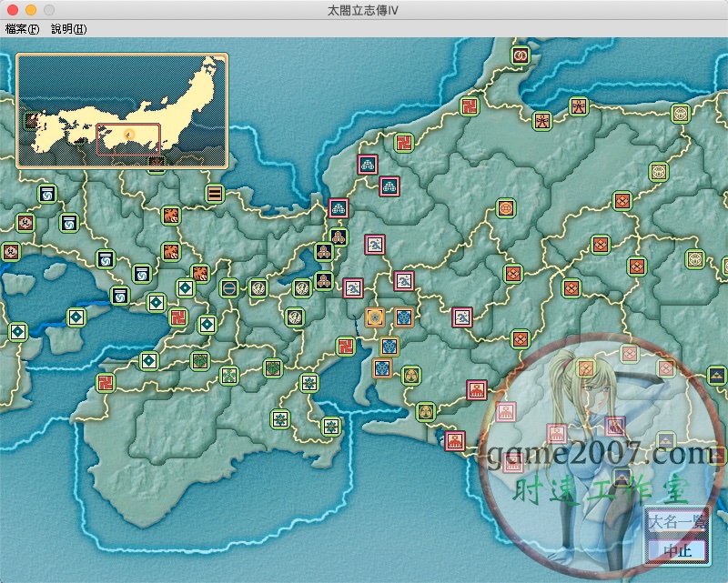Select the manji castle nearest the highlighted gold castle

coord(346,346)
